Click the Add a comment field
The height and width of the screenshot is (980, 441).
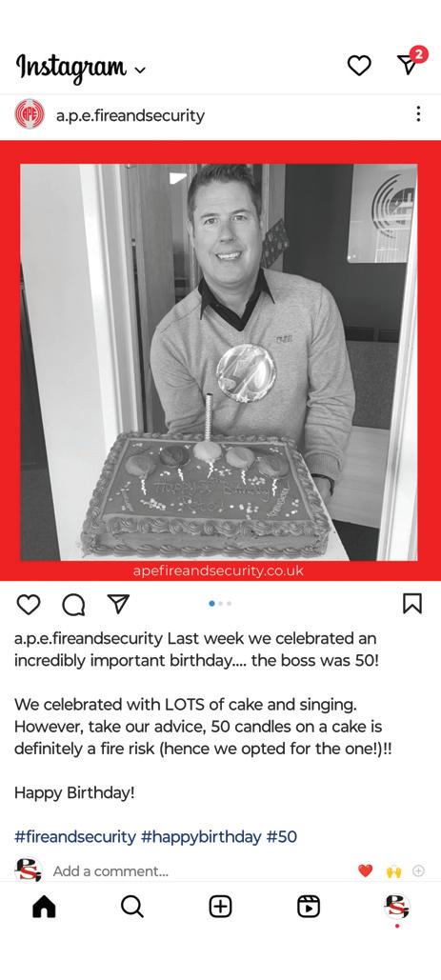[x=110, y=871]
